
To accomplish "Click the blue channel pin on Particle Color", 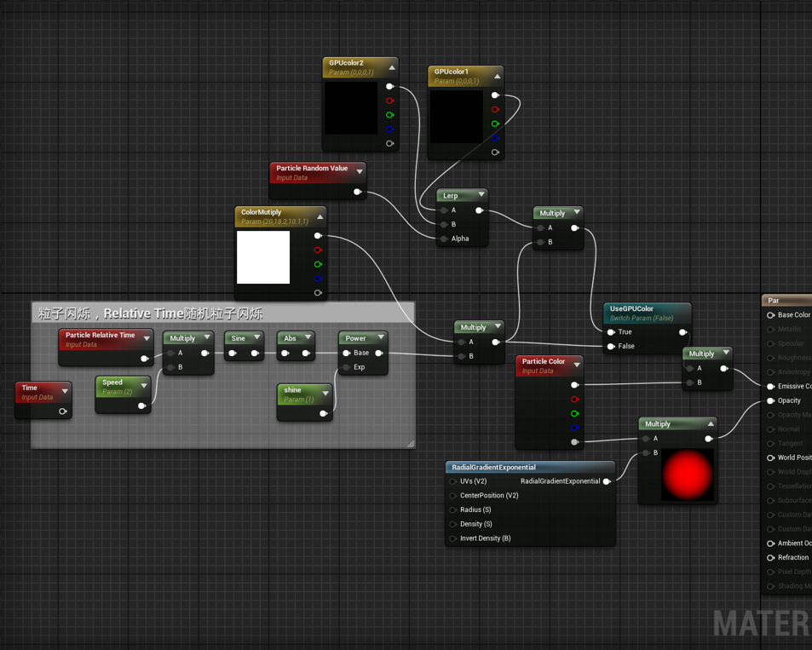I will pos(575,428).
